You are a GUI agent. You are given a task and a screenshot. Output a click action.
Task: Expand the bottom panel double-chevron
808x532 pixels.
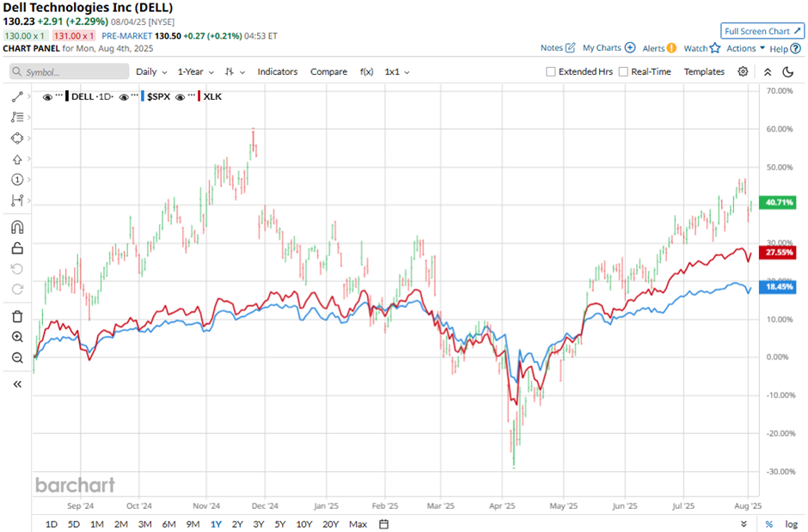coord(744,524)
